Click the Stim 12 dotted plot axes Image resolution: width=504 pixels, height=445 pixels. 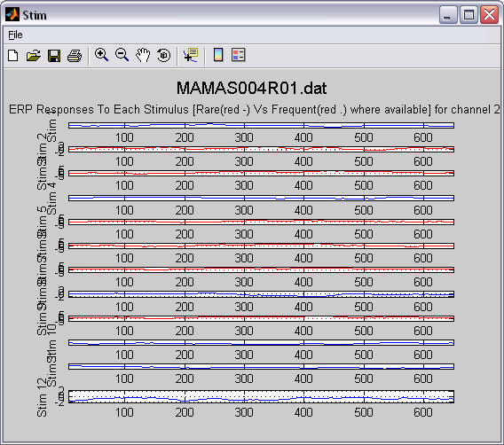(261, 396)
